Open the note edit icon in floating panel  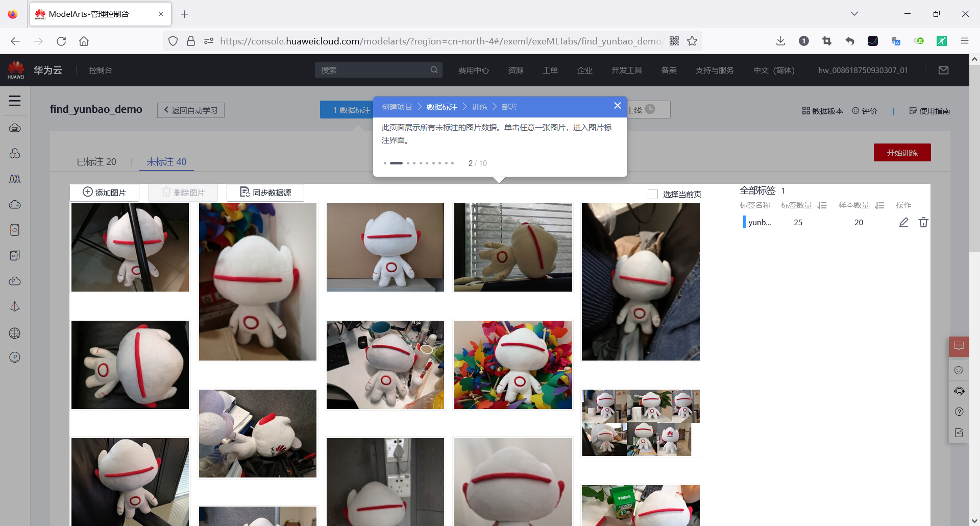point(959,433)
